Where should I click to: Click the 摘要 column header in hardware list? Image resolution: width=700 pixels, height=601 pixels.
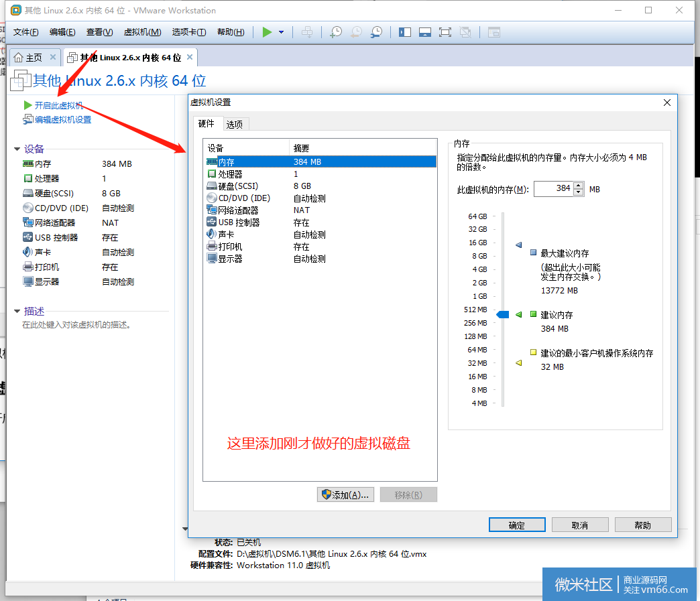[363, 147]
